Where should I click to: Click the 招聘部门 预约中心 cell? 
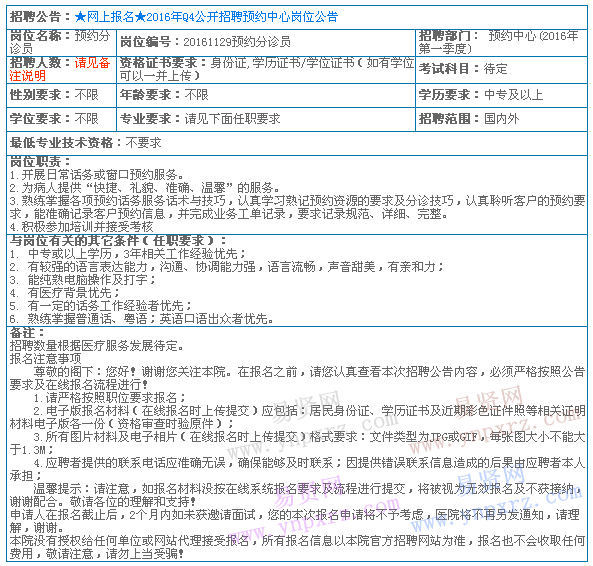(501, 42)
